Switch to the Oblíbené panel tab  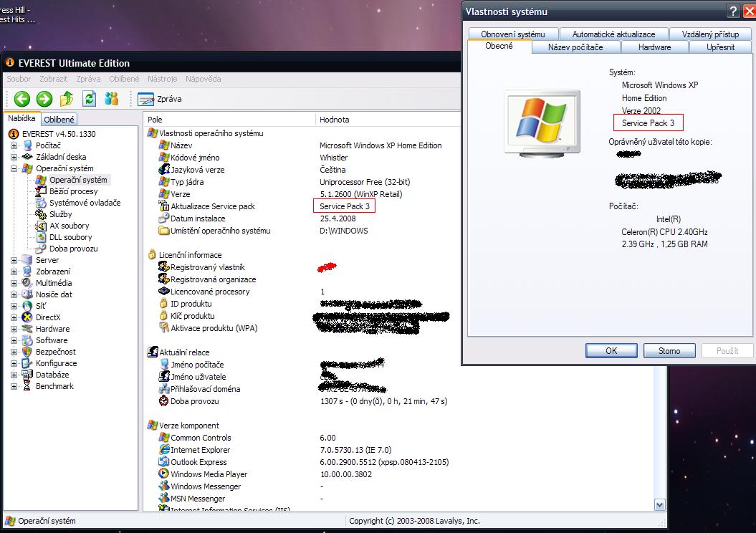(x=59, y=120)
